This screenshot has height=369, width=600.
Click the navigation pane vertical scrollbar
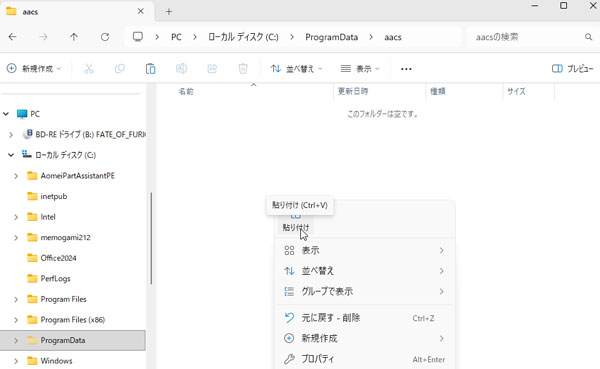click(151, 238)
